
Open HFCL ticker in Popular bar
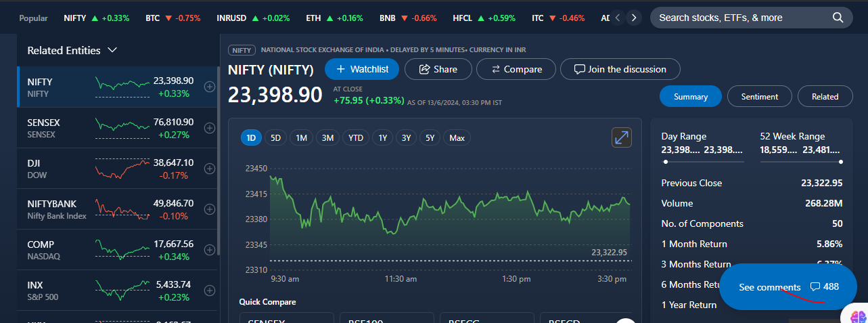pos(484,18)
